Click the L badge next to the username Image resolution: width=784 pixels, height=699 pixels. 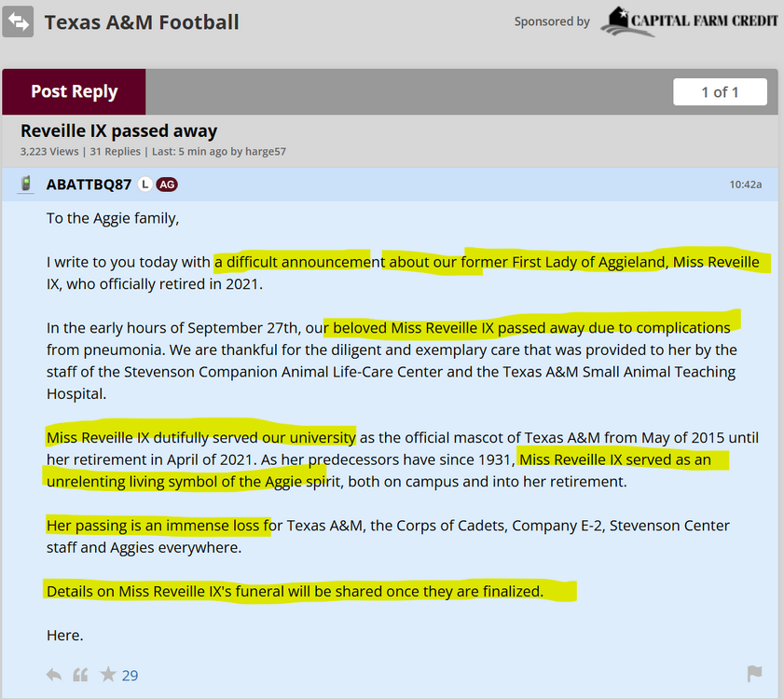(144, 185)
